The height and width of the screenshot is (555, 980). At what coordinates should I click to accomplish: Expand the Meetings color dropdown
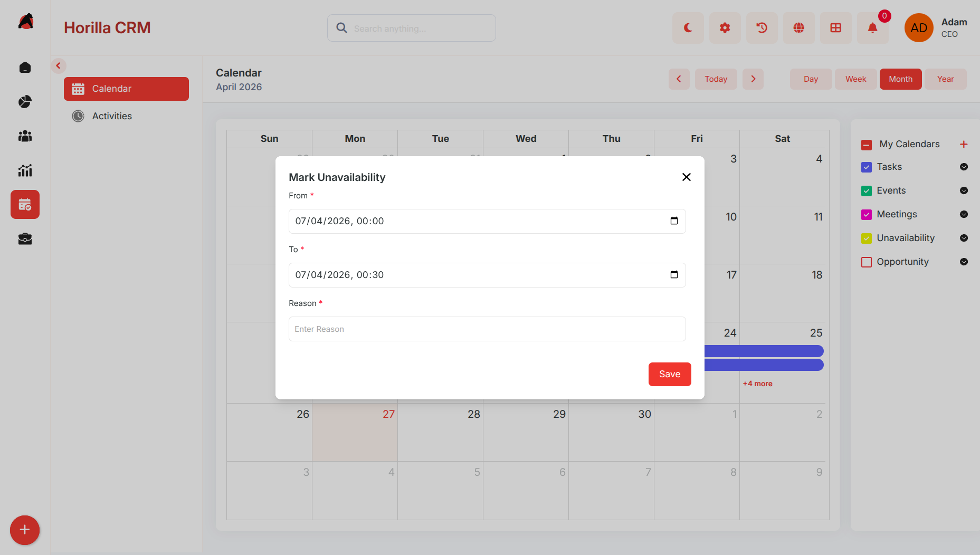964,214
